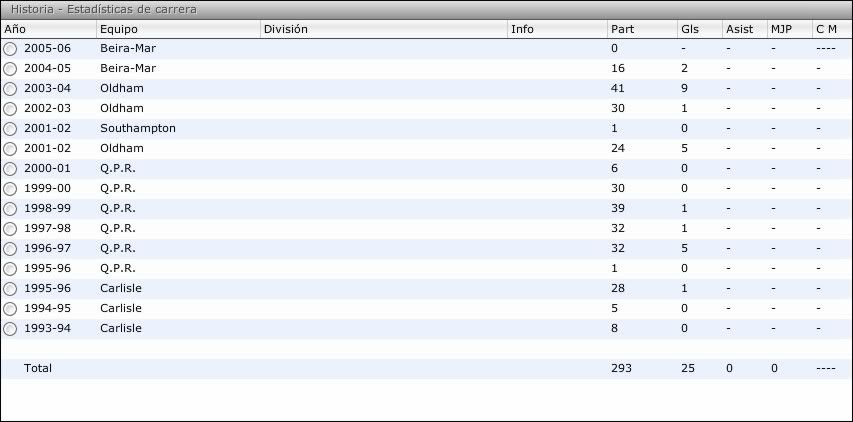Viewport: 853px width, 422px height.
Task: Click the total goals value 25
Action: (688, 368)
